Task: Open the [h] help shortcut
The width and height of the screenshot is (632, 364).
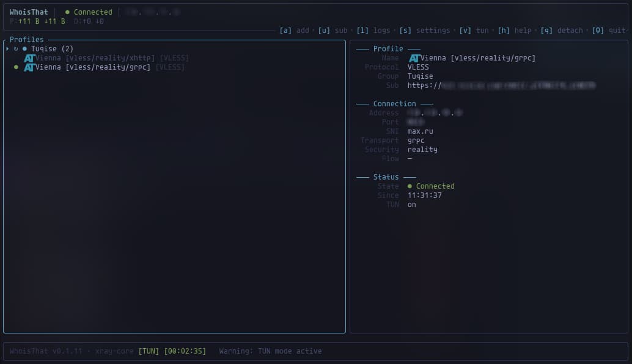Action: click(514, 31)
